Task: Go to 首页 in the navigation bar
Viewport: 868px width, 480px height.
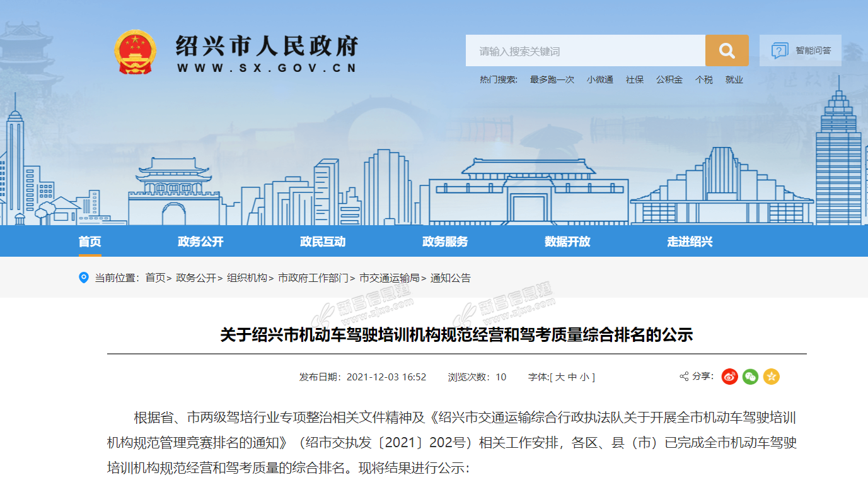Action: 90,242
